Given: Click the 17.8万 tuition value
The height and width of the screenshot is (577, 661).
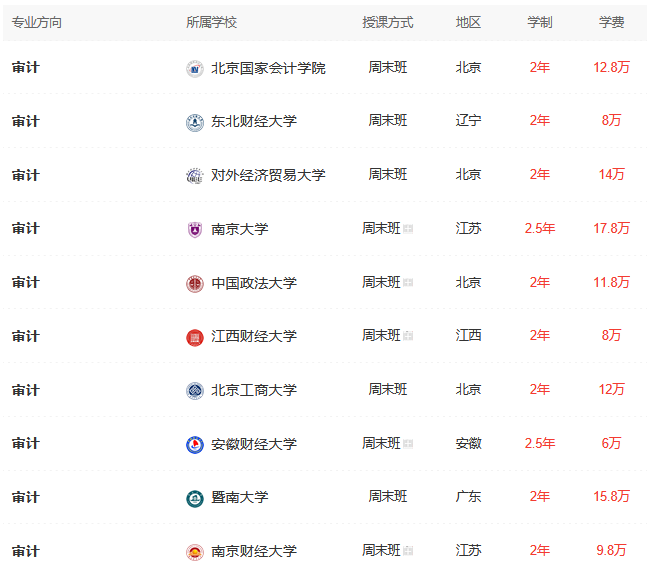Looking at the screenshot, I should (611, 229).
